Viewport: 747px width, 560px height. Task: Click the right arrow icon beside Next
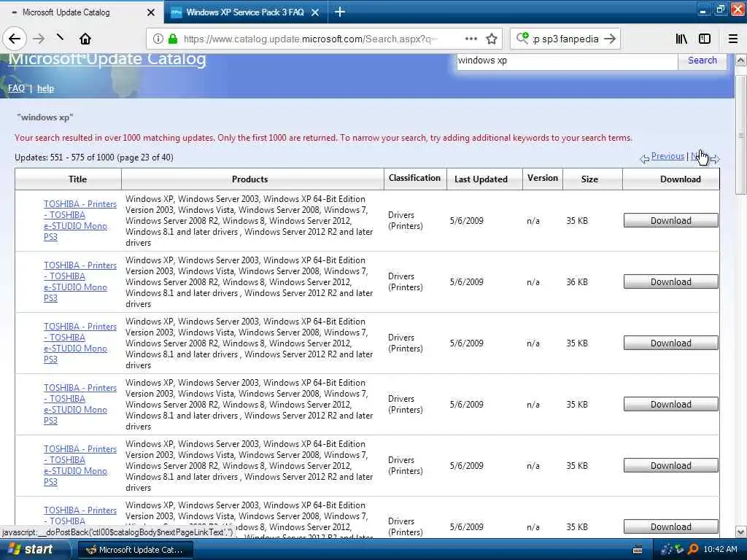coord(715,159)
